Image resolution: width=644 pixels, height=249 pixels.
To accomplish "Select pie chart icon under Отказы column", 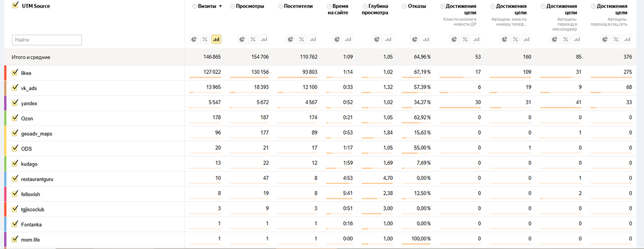I will 415,39.
